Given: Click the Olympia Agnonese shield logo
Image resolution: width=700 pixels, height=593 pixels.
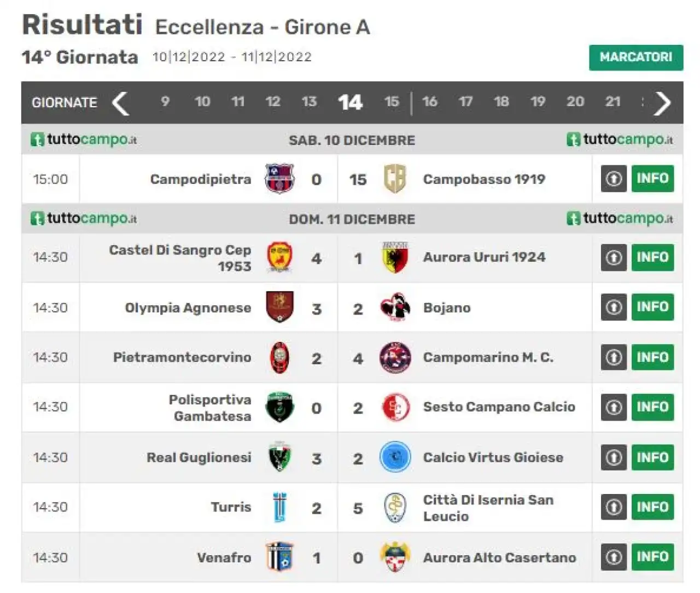Looking at the screenshot, I should coord(279,307).
